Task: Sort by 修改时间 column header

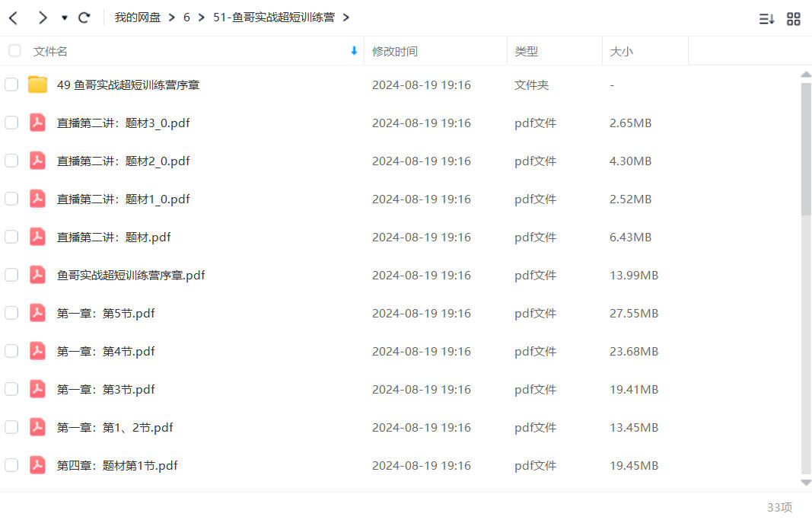Action: 395,51
